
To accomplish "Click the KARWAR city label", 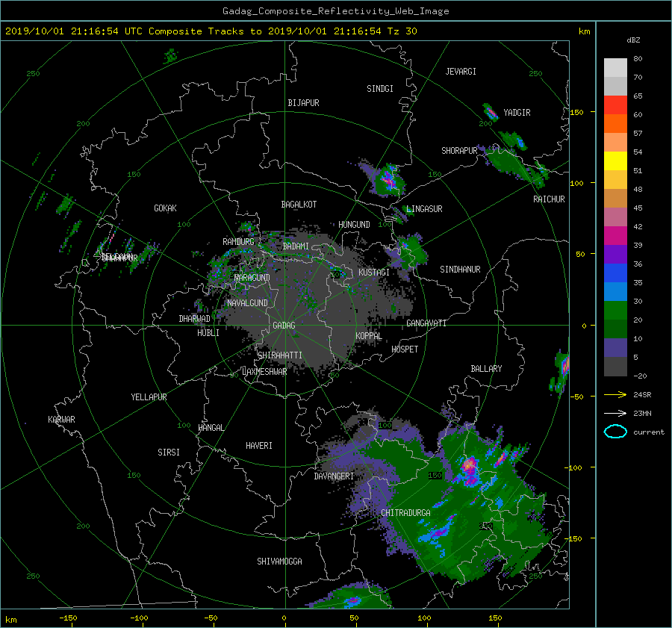I will [x=61, y=420].
